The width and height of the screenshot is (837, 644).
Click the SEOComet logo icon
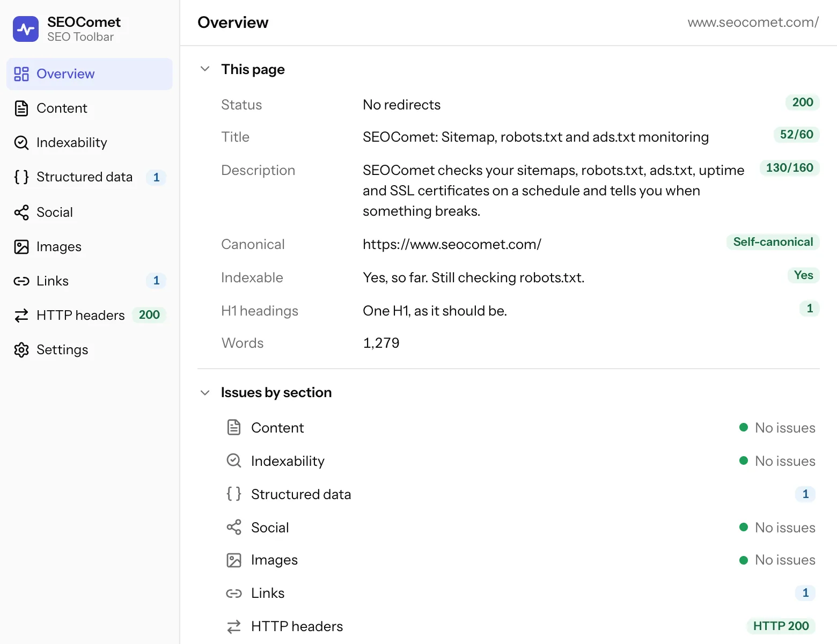coord(26,29)
